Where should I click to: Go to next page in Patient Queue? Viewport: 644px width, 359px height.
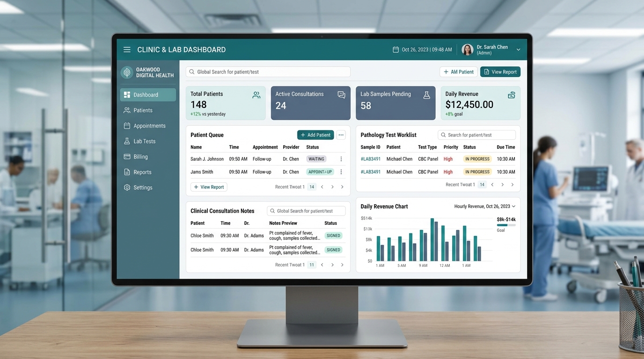pyautogui.click(x=332, y=187)
